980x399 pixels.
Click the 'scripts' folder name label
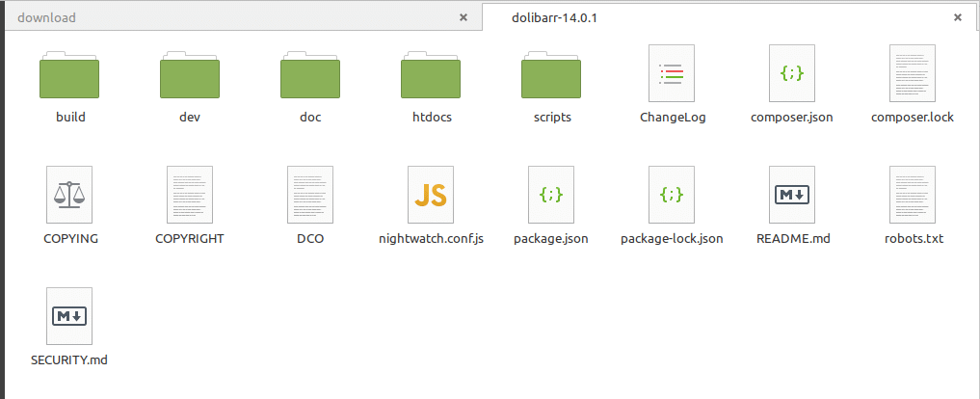tap(552, 117)
